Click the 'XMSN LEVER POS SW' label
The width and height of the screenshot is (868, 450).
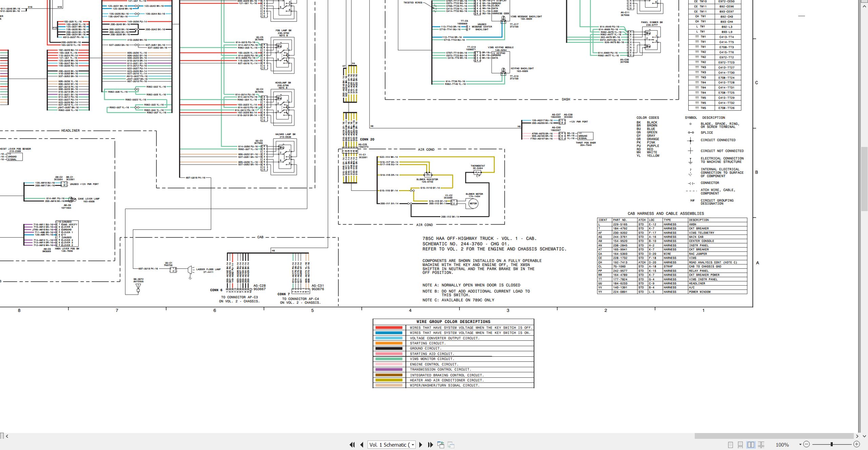click(67, 249)
